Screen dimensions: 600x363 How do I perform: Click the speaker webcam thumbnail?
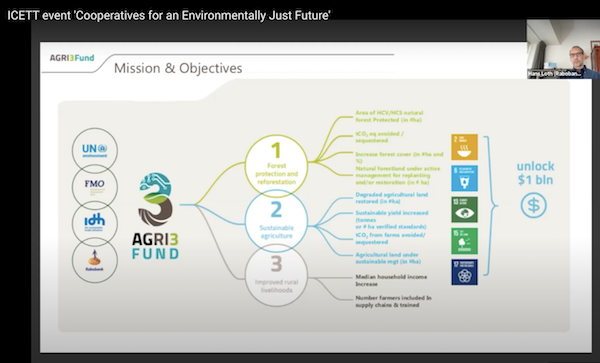[x=563, y=49]
